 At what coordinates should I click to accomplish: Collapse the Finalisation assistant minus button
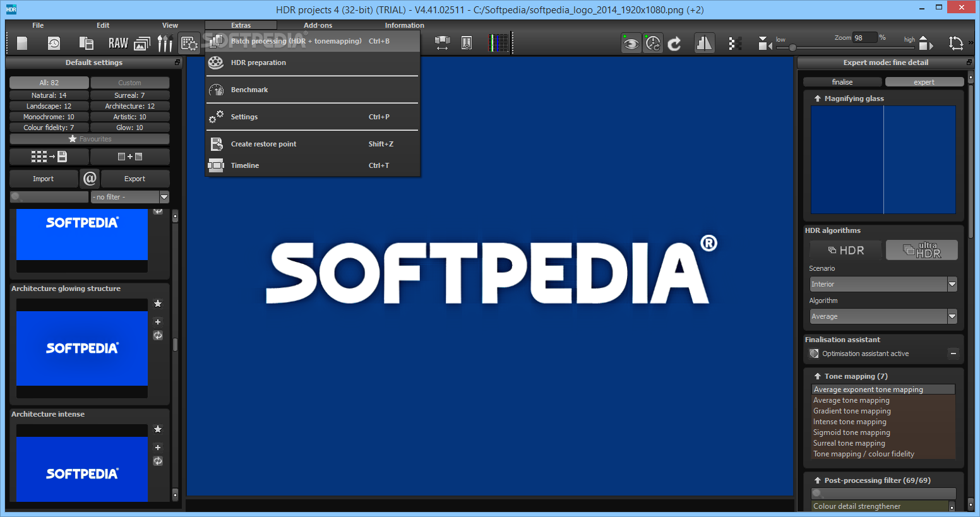coord(953,354)
